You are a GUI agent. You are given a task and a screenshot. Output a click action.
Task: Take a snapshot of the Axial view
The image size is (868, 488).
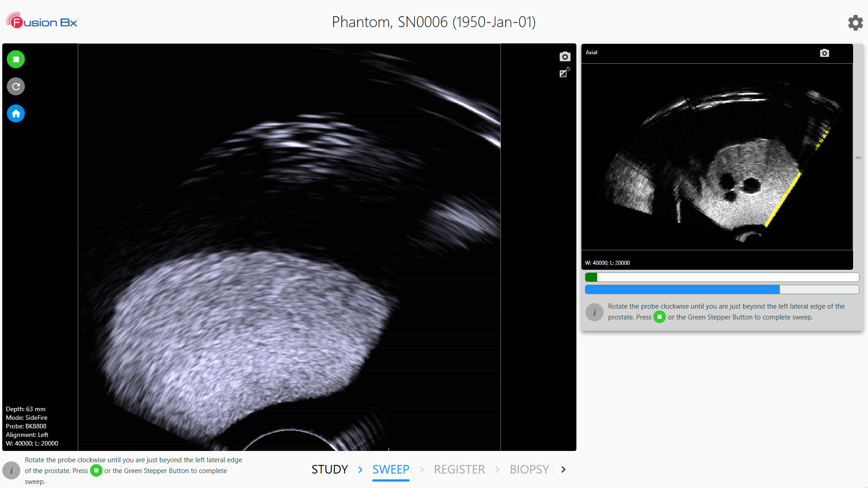pos(824,53)
